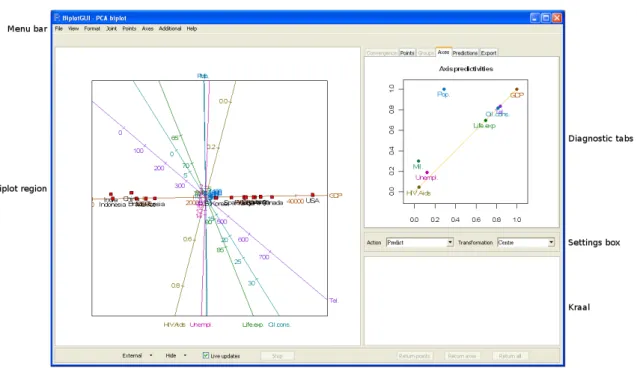Click the GDP point in Axis predictivities plot

click(517, 89)
